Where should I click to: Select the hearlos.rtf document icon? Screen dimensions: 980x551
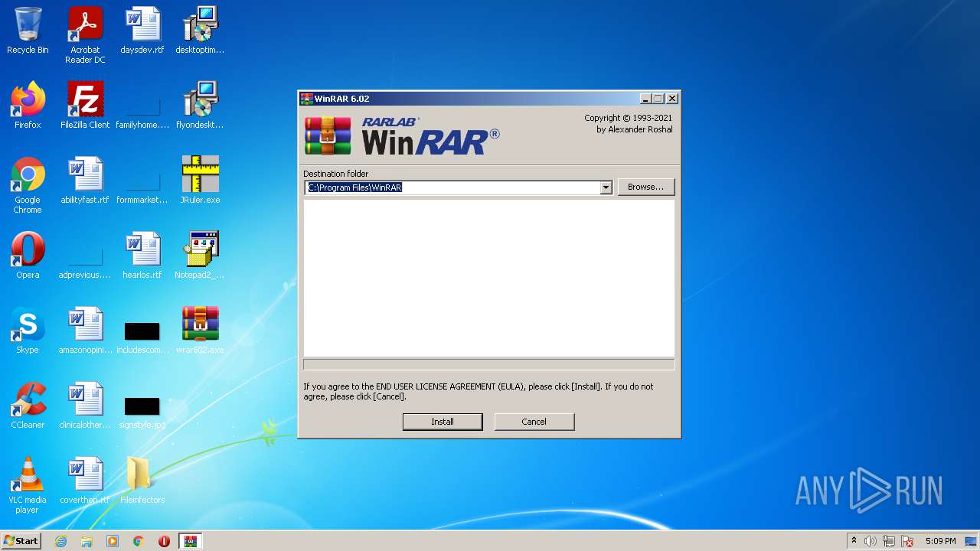[142, 256]
